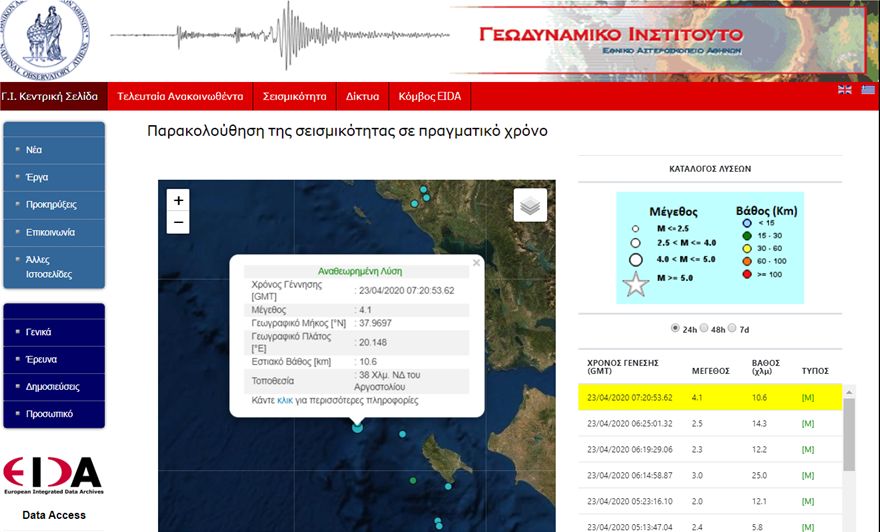Select the 24h time range radio

pyautogui.click(x=675, y=328)
